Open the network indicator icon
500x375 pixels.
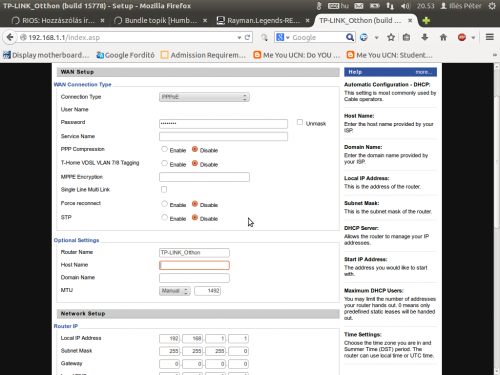(x=390, y=6)
